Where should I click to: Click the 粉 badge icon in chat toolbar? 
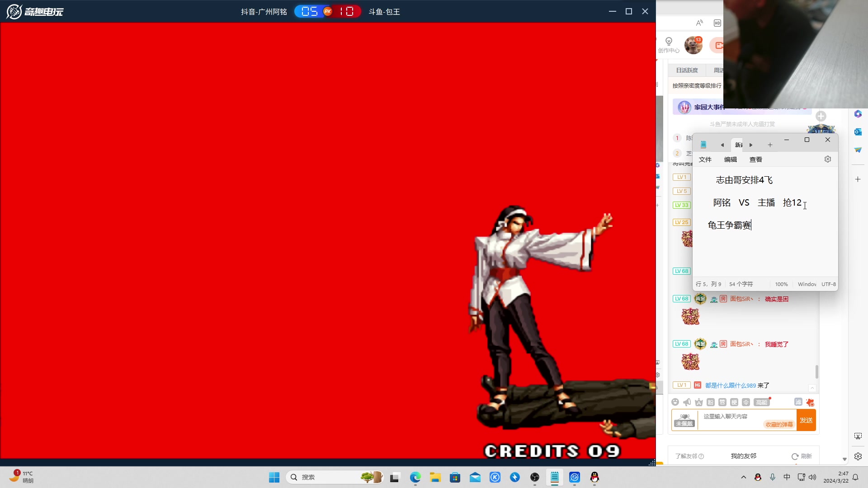click(x=710, y=402)
